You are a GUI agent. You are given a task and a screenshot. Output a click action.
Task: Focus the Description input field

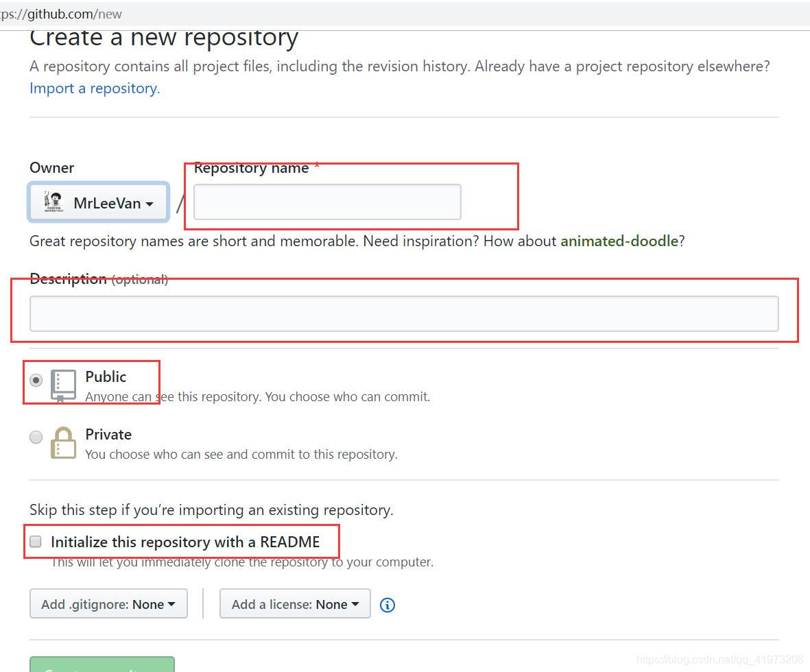[x=404, y=313]
